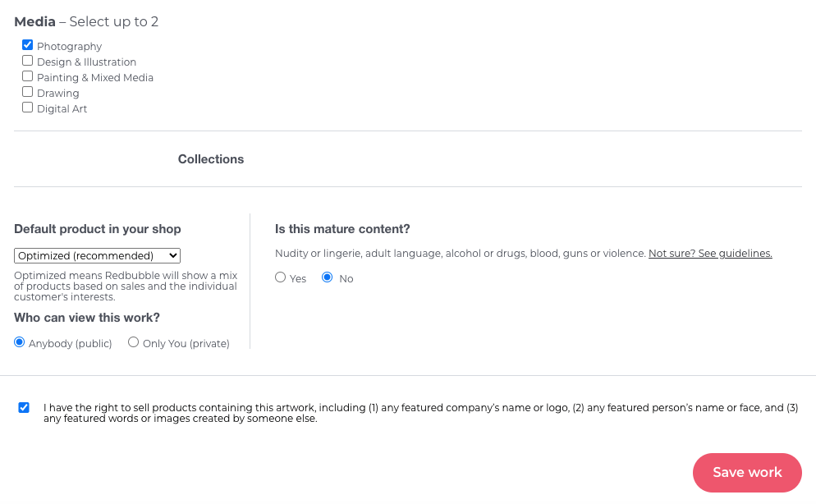Viewport: 816px width, 504px height.
Task: Uncheck the Photography media checkbox
Action: coord(27,45)
